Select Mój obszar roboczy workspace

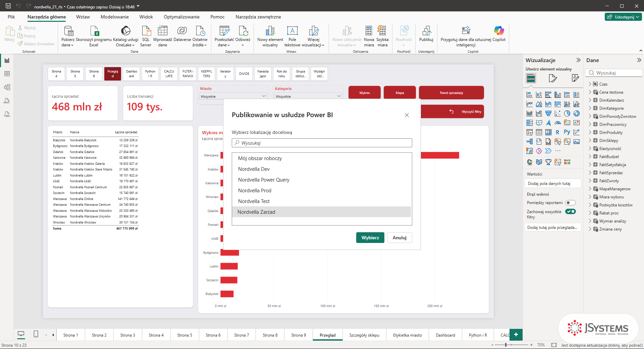coord(322,158)
